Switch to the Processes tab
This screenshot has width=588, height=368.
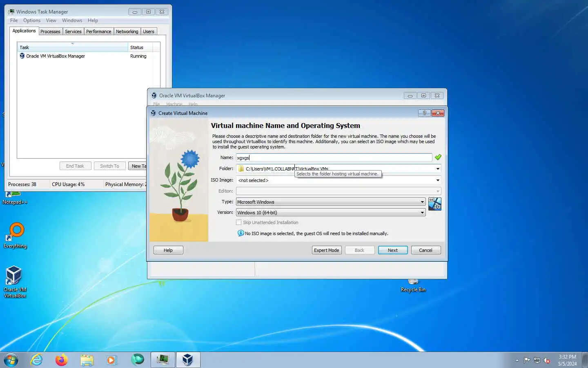click(50, 31)
